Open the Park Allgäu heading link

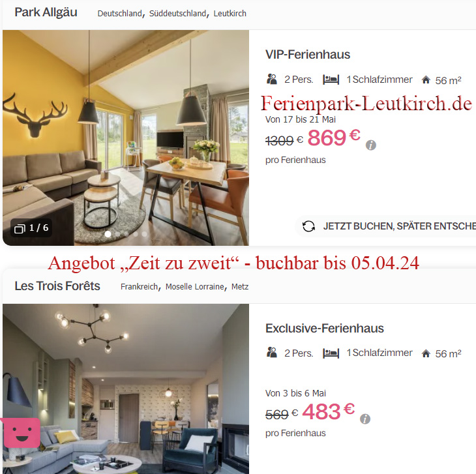(x=46, y=12)
